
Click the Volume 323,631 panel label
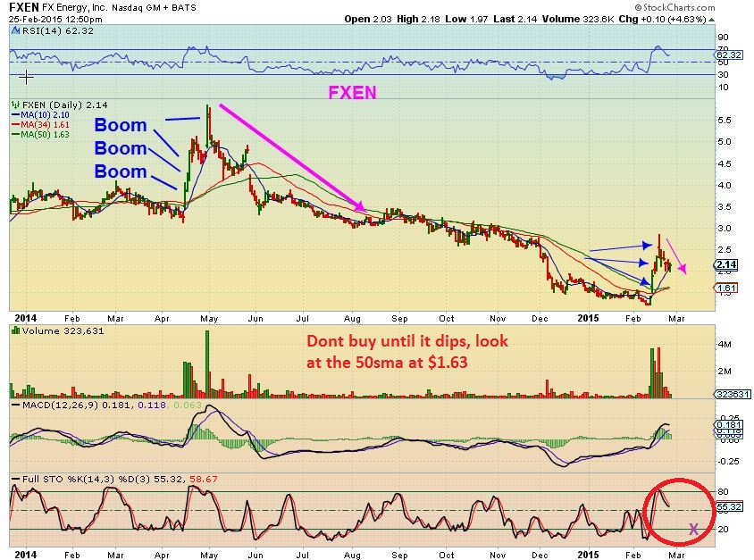(x=63, y=330)
